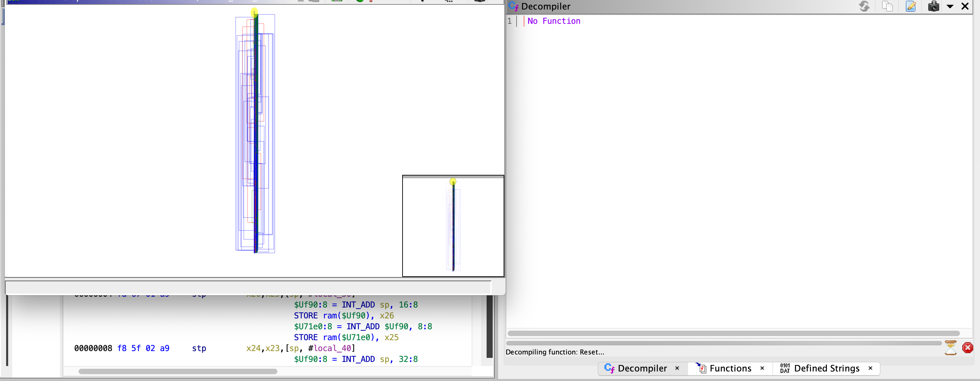The image size is (980, 381).
Task: Cancel the decompiling Reset task with the red button
Action: click(967, 347)
